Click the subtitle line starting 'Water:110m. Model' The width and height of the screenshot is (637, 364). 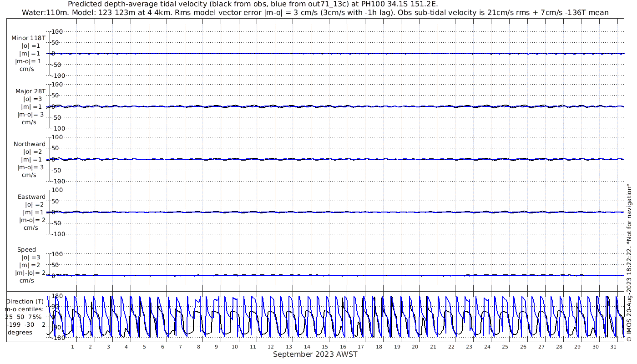pos(315,12)
